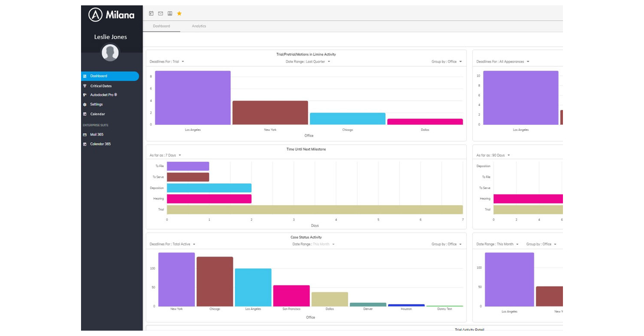The width and height of the screenshot is (644, 336).
Task: Click the Mail 365 envelope icon
Action: (x=85, y=135)
